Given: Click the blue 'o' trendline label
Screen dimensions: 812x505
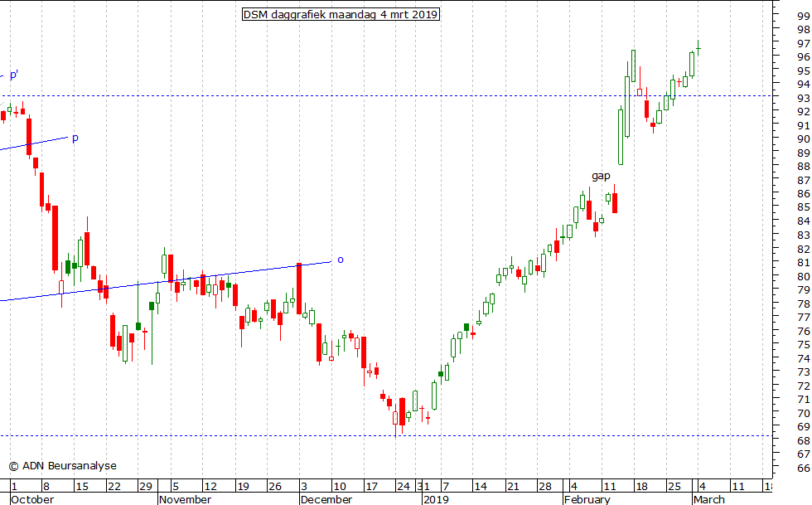Looking at the screenshot, I should pyautogui.click(x=341, y=260).
